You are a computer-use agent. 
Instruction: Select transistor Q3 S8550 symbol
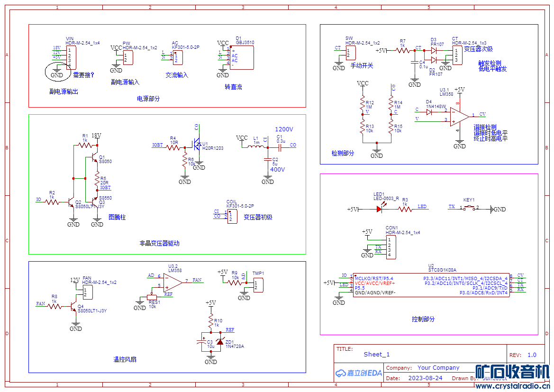[94, 202]
